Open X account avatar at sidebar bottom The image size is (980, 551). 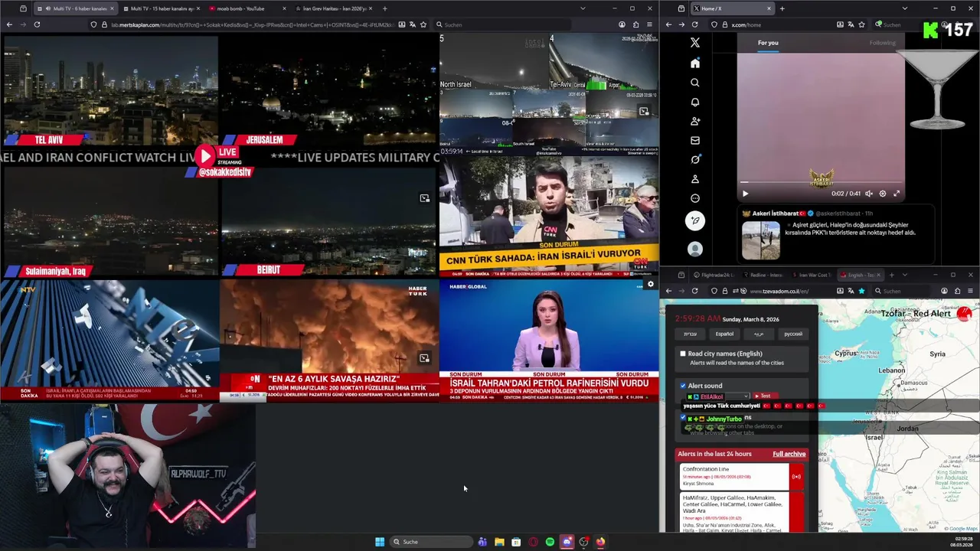[x=695, y=249]
